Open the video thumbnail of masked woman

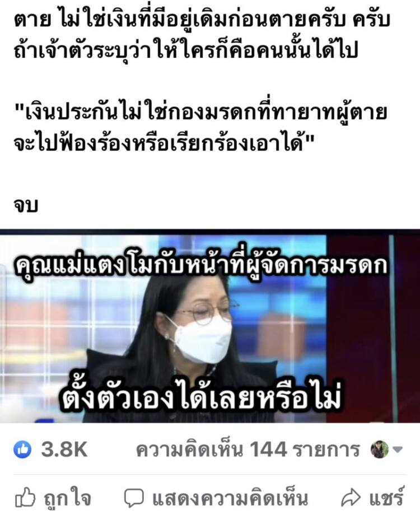click(210, 326)
